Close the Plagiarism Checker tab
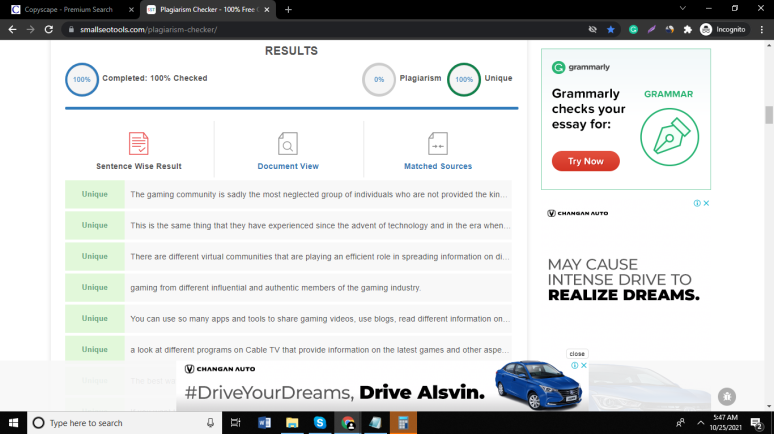 coord(267,9)
